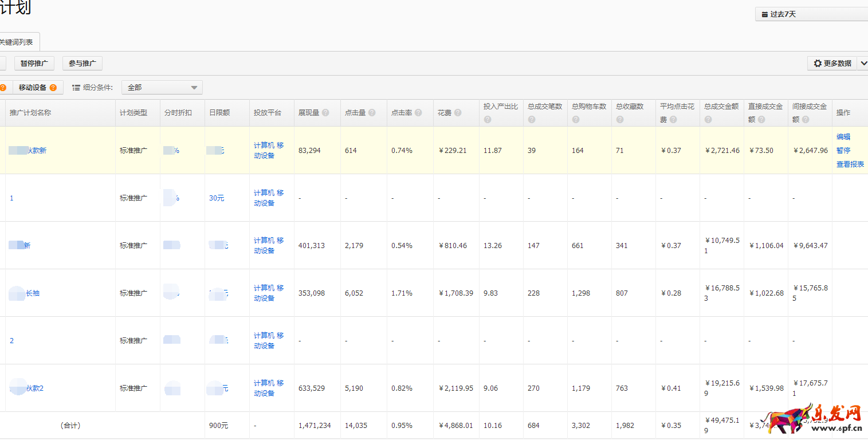Click 编辑 link in first row

click(843, 136)
